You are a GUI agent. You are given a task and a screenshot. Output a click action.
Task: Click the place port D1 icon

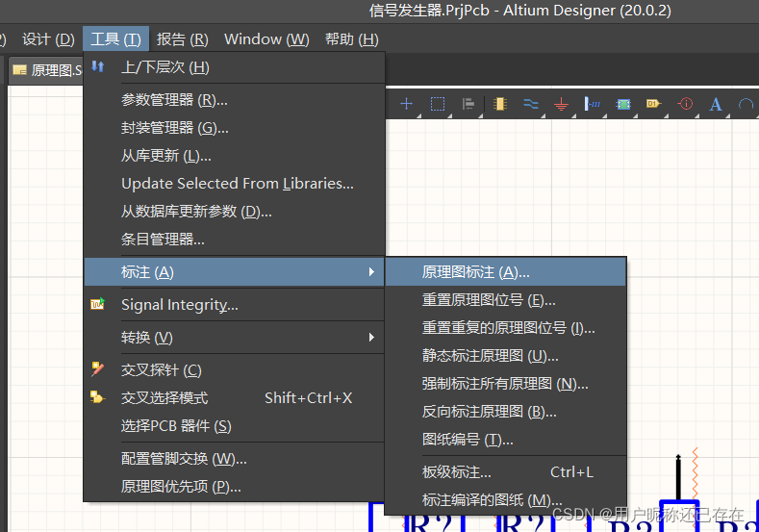[x=653, y=103]
